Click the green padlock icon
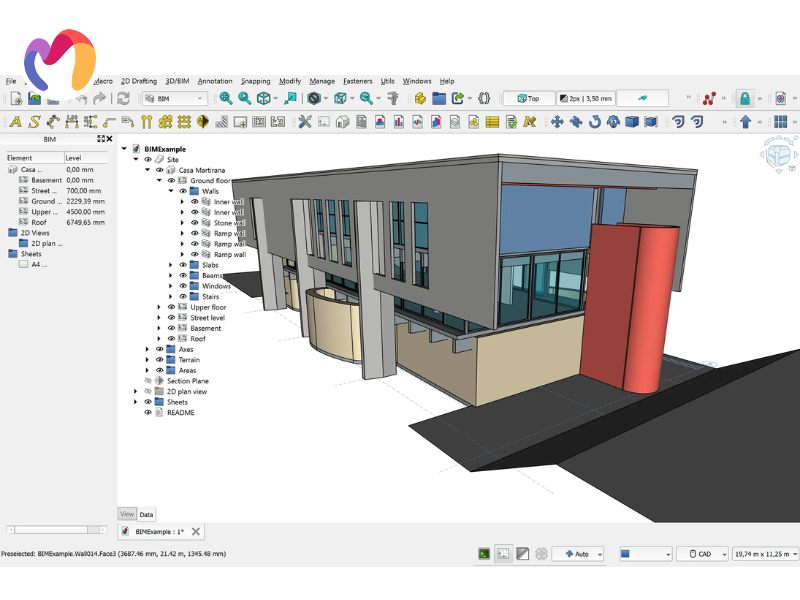 (744, 98)
